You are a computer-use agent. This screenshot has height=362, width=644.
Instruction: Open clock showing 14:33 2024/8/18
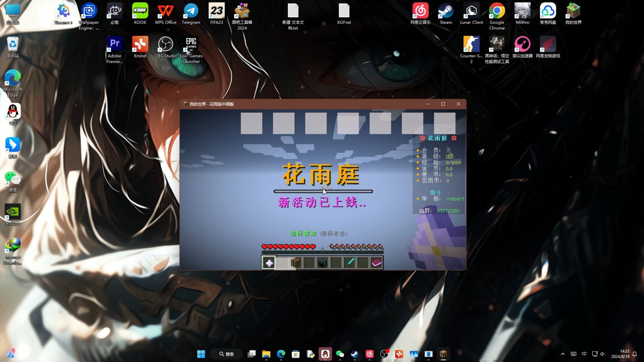620,354
